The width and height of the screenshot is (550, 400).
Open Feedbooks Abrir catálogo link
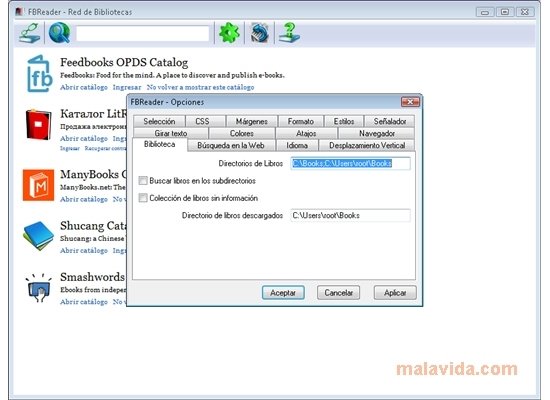point(84,87)
